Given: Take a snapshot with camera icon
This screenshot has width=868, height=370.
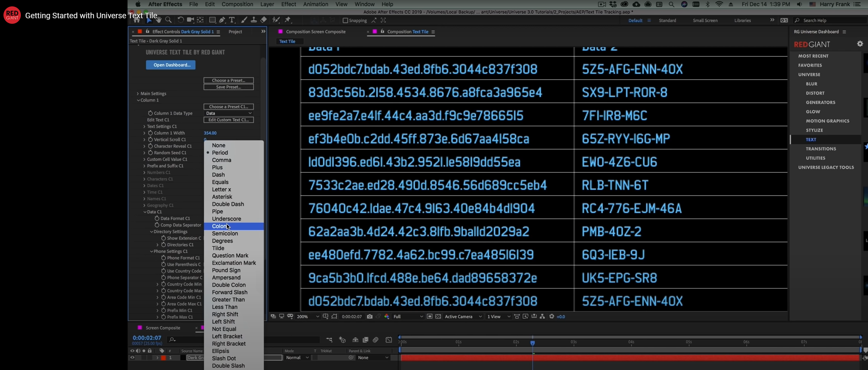Looking at the screenshot, I should pyautogui.click(x=370, y=316).
